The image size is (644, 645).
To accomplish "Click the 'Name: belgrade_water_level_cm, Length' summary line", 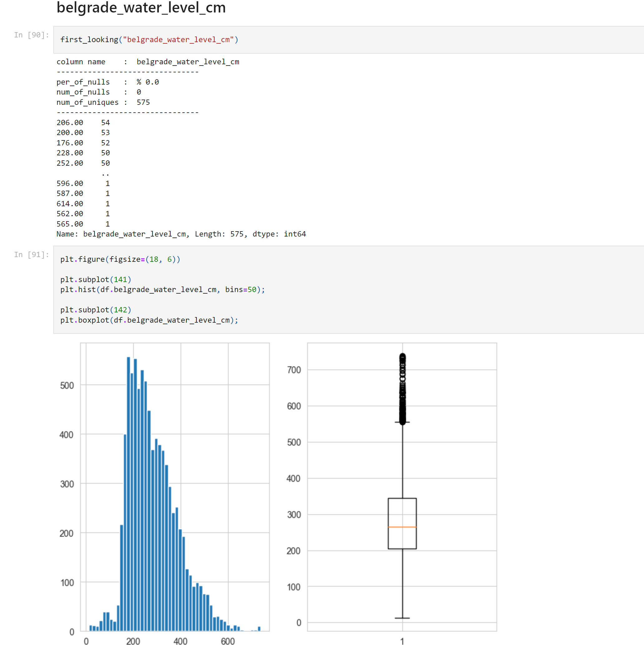I will (181, 234).
